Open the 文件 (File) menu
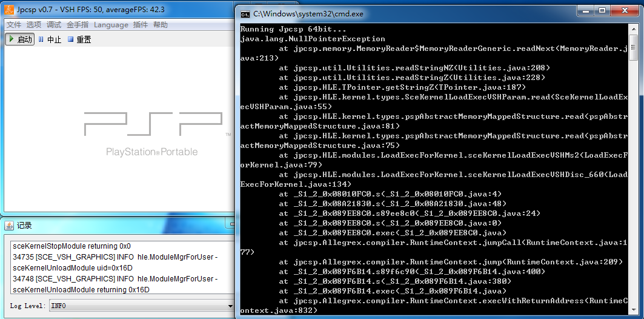This screenshot has width=644, height=319. (x=13, y=25)
